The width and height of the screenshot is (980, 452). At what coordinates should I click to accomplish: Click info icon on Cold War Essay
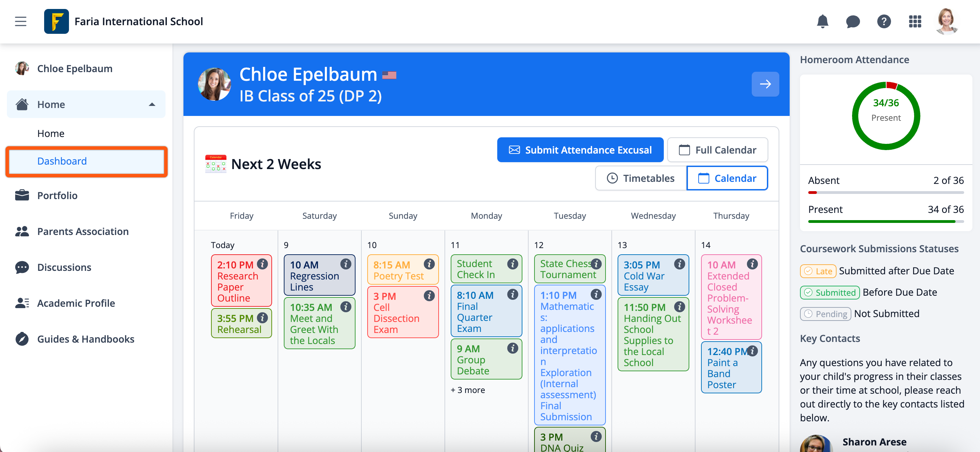[679, 264]
